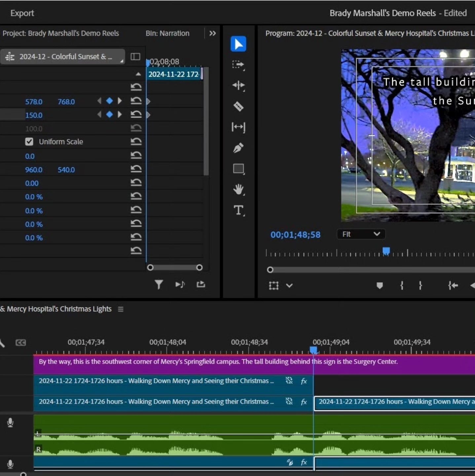475x476 pixels.
Task: Select the Hand tool
Action: coord(238,190)
